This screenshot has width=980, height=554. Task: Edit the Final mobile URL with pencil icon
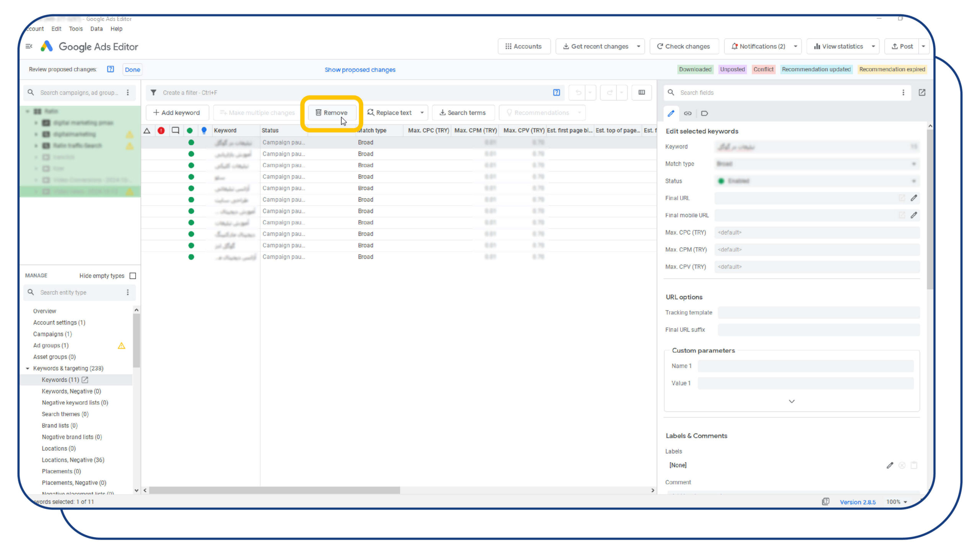tap(914, 215)
